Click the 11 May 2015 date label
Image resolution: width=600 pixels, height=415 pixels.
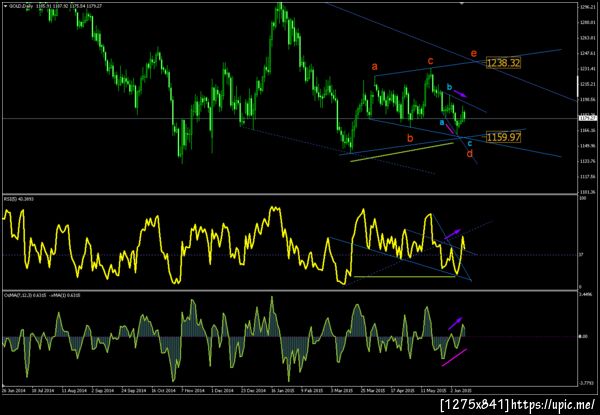(434, 391)
